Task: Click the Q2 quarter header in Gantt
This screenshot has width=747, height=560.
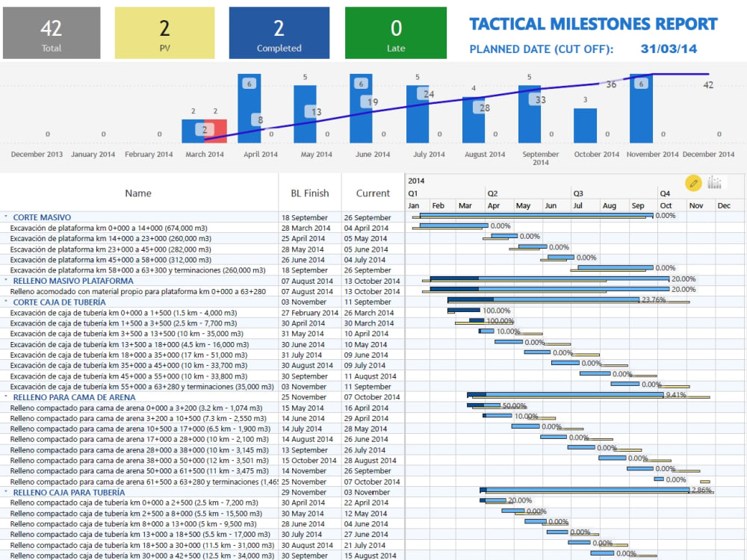Action: coord(492,193)
